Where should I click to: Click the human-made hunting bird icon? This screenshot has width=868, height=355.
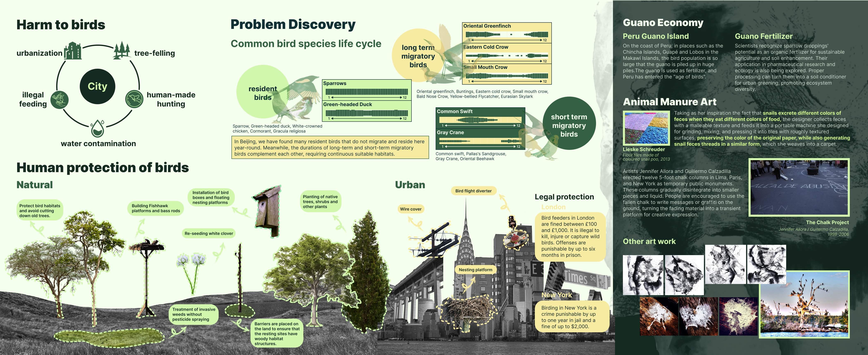(134, 99)
